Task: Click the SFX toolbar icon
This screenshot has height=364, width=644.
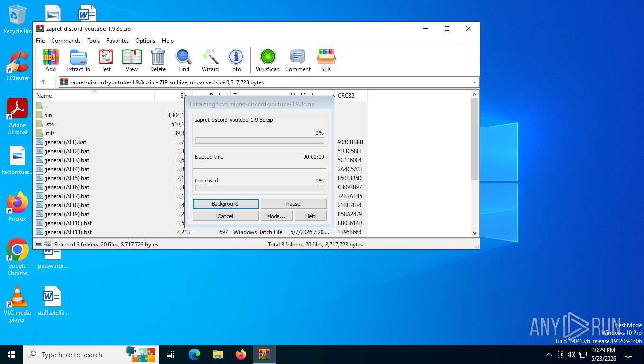Action: [326, 60]
